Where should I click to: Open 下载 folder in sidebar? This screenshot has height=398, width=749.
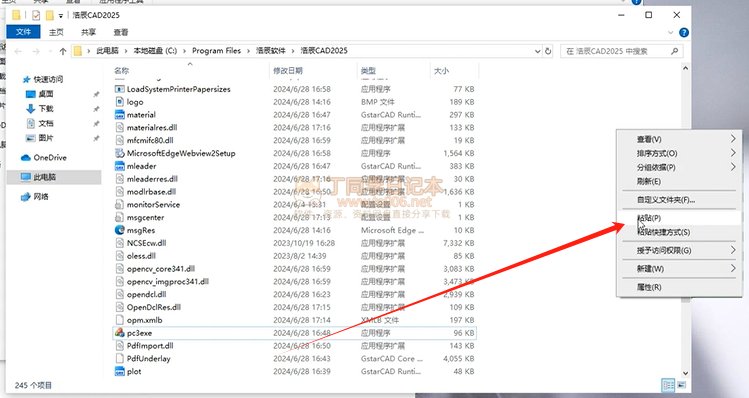click(46, 108)
